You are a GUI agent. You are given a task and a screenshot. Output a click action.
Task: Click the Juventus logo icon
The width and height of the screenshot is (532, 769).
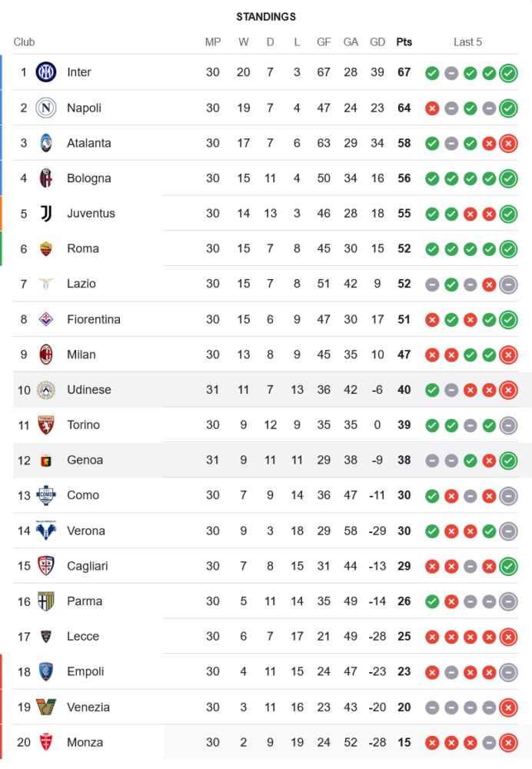pyautogui.click(x=46, y=214)
